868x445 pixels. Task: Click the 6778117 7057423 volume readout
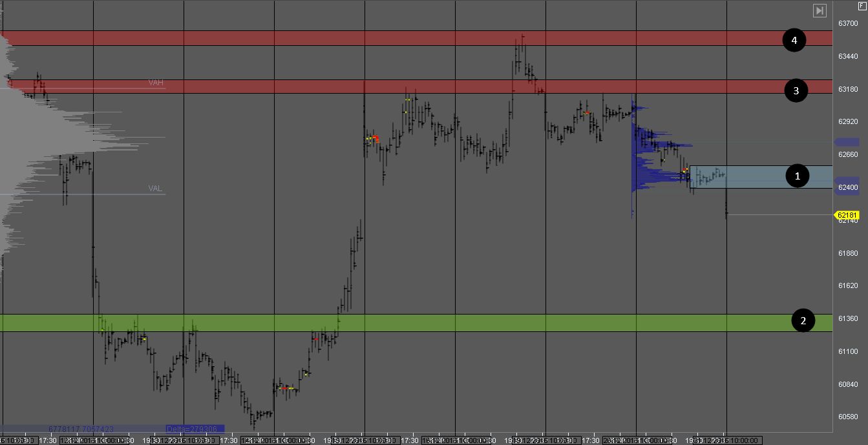tap(81, 429)
